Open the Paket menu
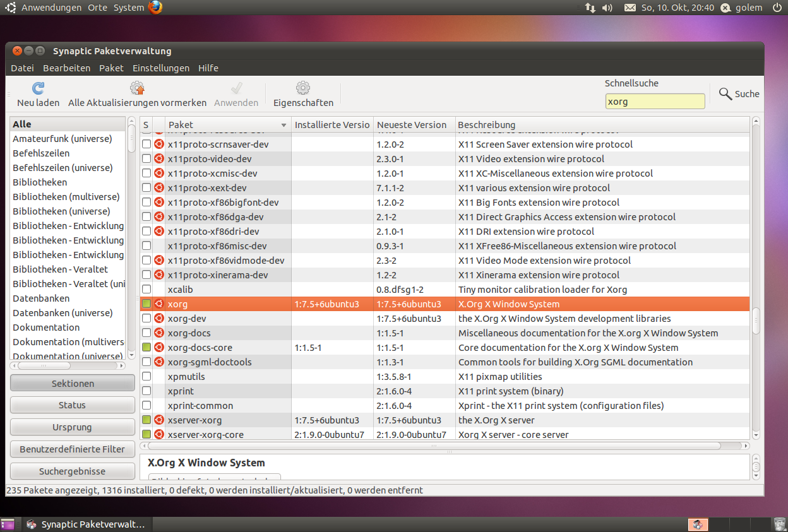Image resolution: width=788 pixels, height=532 pixels. (x=111, y=68)
